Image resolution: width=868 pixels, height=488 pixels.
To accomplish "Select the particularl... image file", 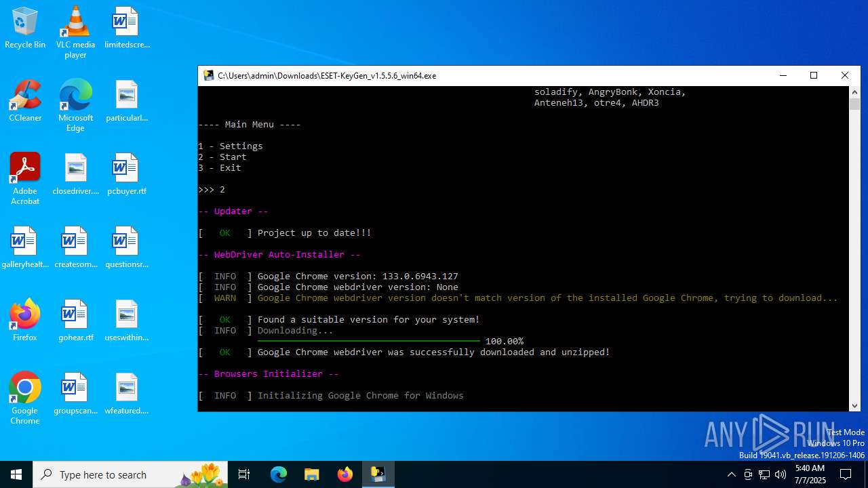I will (x=127, y=102).
